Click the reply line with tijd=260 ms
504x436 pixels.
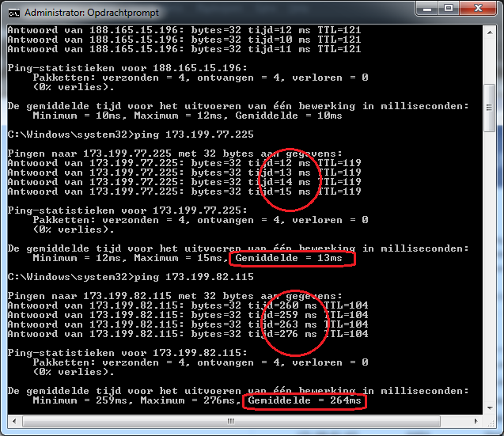coord(188,305)
